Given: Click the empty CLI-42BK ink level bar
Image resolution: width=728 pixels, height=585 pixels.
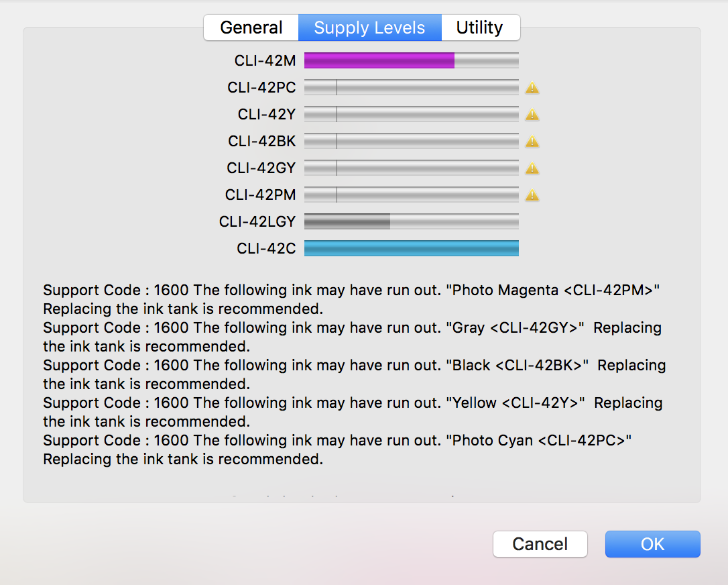Looking at the screenshot, I should pos(411,141).
